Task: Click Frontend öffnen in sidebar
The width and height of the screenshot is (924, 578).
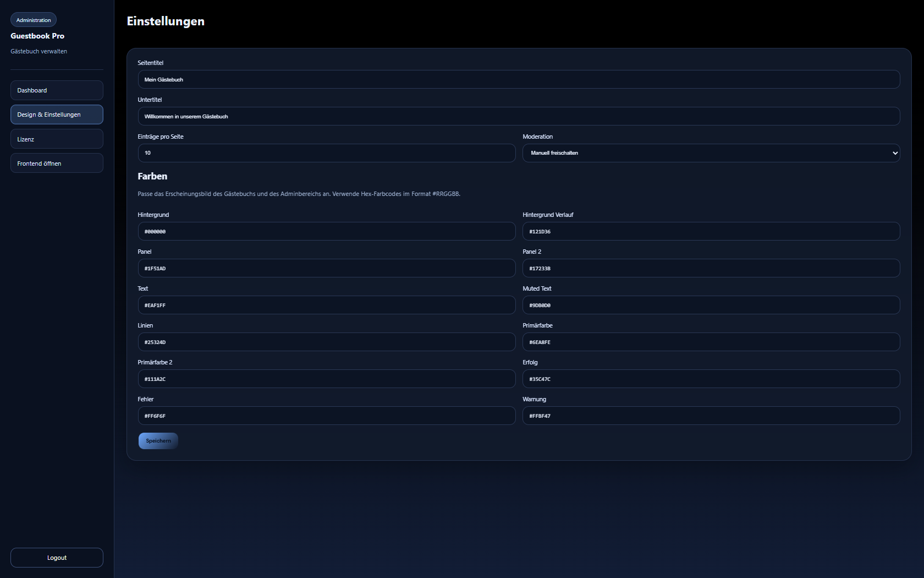Action: [57, 163]
